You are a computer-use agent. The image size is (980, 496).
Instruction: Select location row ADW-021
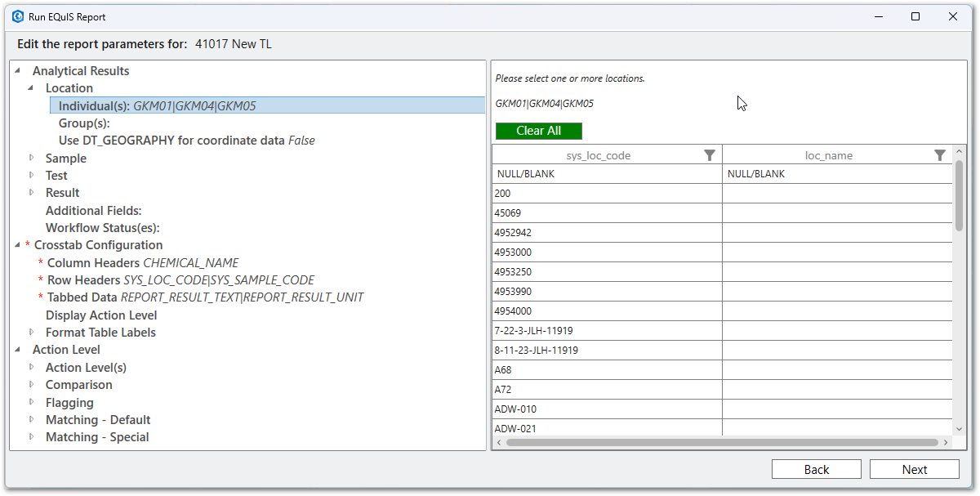coord(607,428)
